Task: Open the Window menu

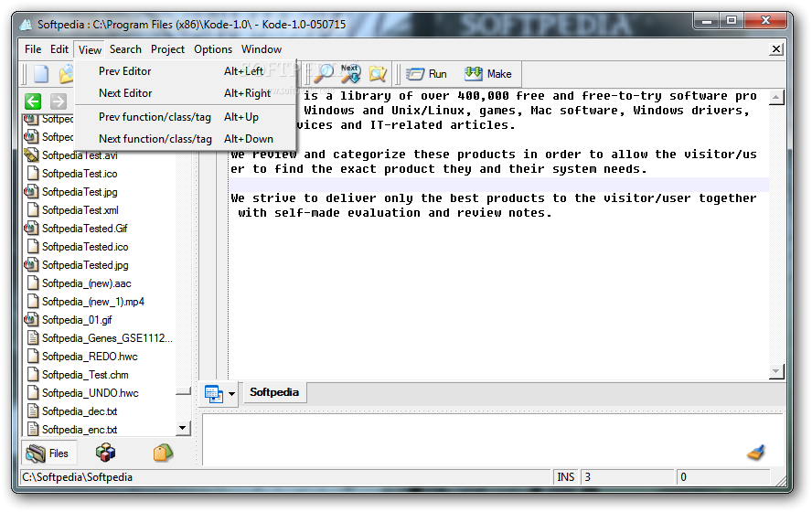Action: (262, 49)
